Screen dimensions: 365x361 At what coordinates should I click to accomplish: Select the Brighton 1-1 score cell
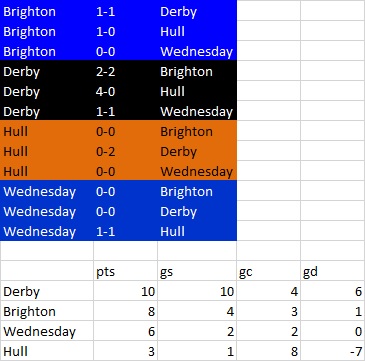[125, 12]
